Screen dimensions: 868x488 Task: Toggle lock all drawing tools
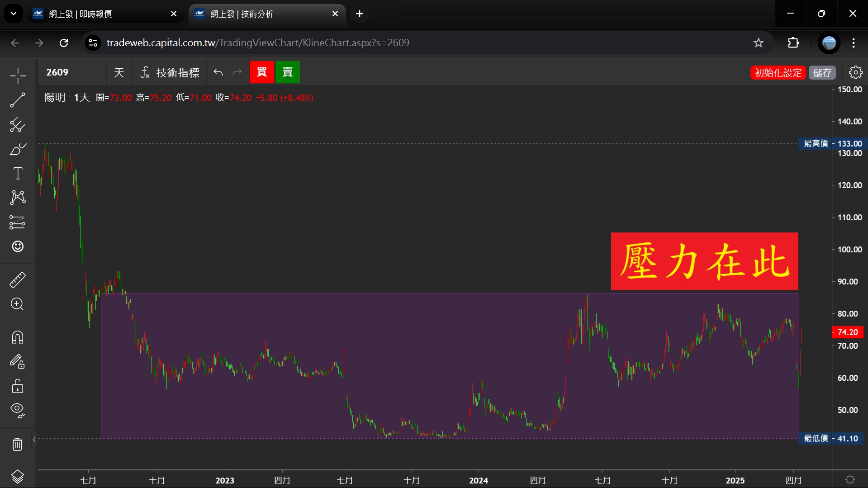[18, 386]
